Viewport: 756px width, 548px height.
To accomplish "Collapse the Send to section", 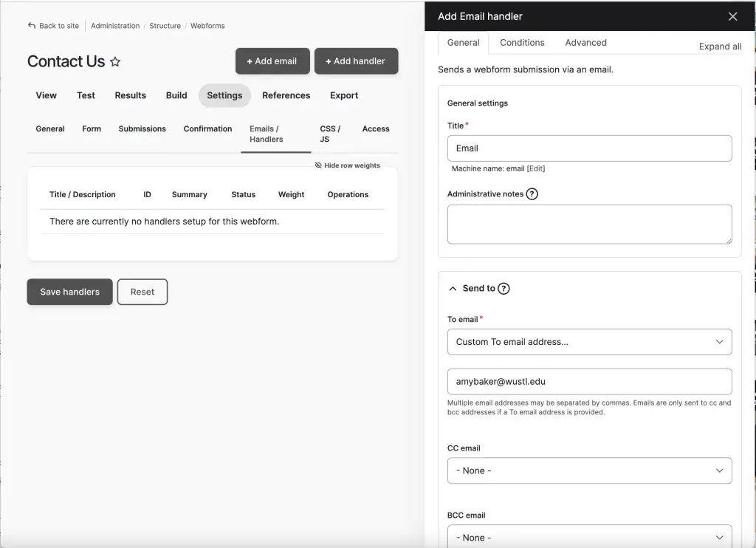I will 453,289.
